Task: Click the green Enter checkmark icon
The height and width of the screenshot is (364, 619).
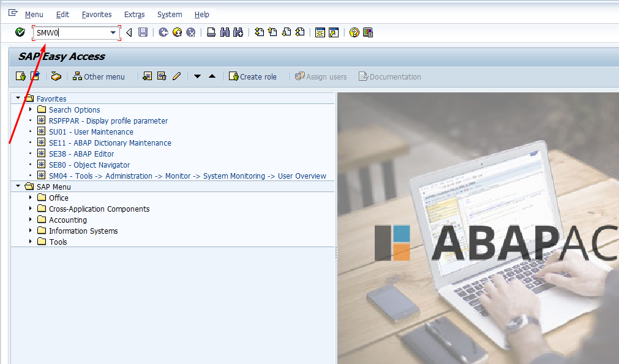Action: coord(20,32)
